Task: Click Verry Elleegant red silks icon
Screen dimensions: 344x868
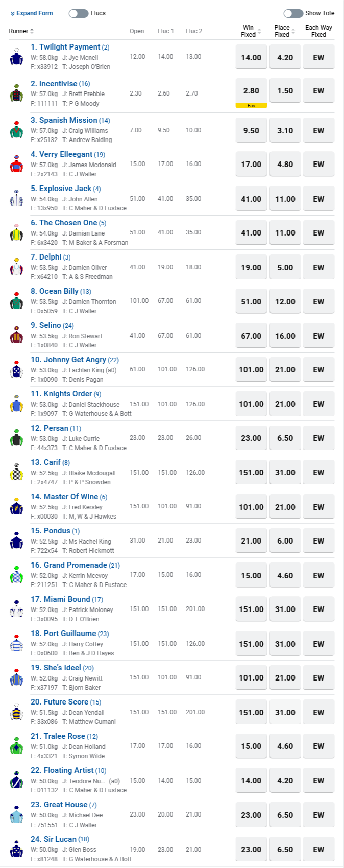Action: pos(16,164)
